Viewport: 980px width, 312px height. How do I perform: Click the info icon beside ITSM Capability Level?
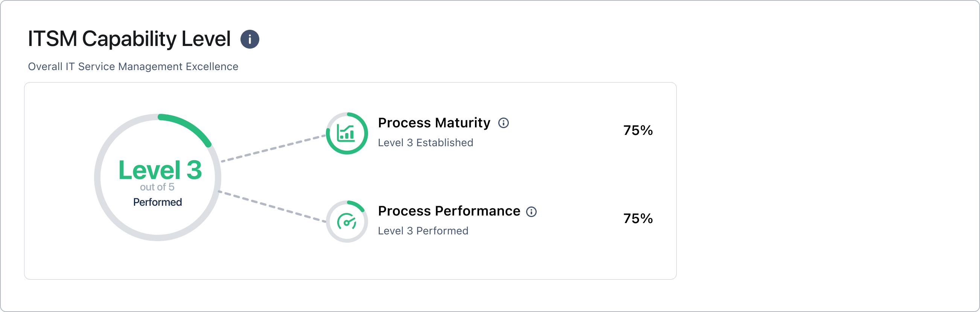250,39
